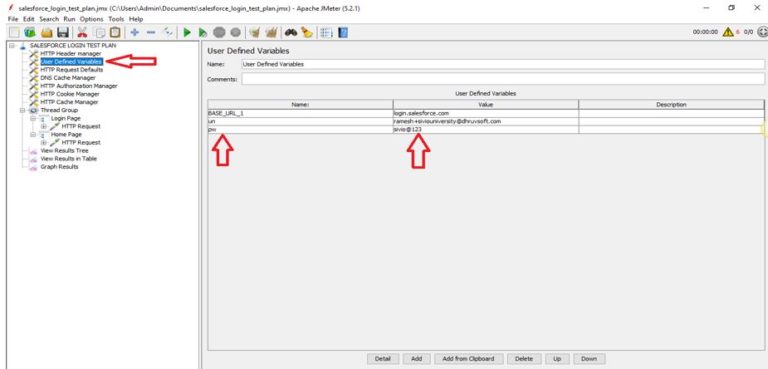This screenshot has height=369, width=768.
Task: Select the login.salesforce.com value cell
Action: (x=485, y=113)
